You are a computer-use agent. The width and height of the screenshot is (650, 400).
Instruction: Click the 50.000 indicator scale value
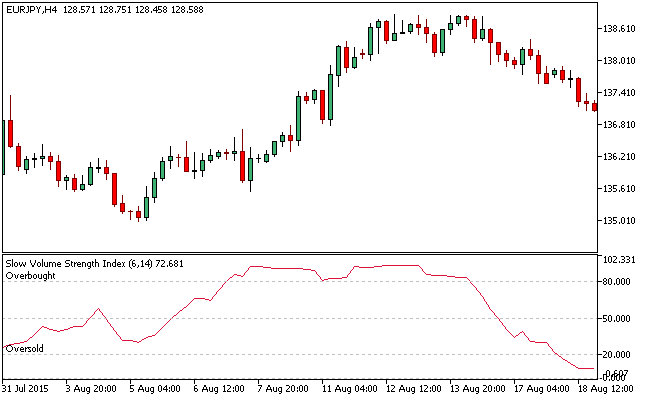[620, 319]
